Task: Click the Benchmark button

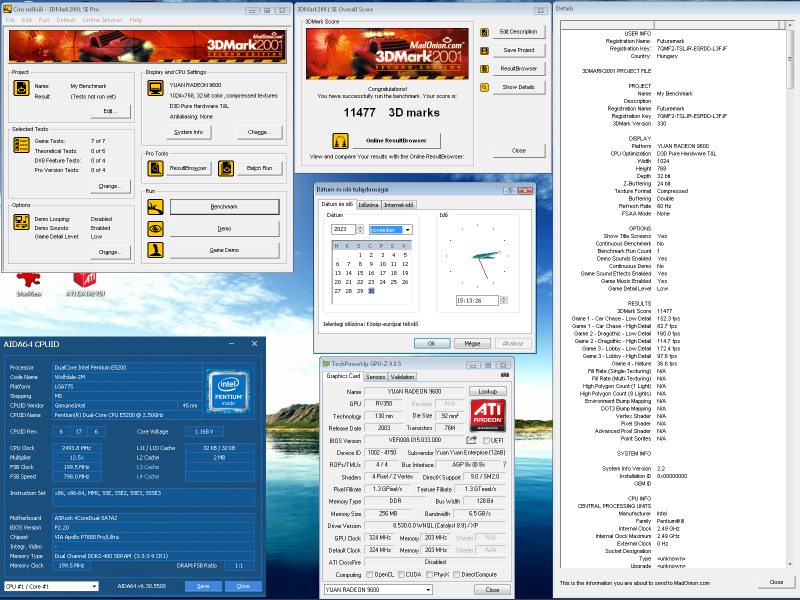Action: tap(224, 207)
